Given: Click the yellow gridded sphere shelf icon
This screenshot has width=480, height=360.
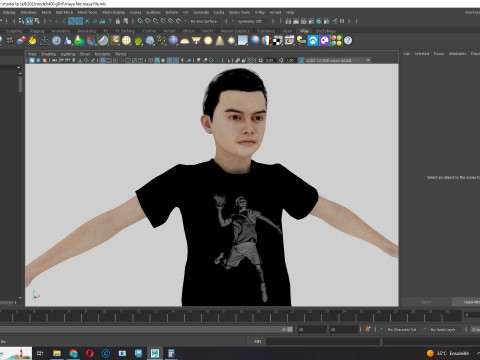Looking at the screenshot, I should pyautogui.click(x=126, y=41).
